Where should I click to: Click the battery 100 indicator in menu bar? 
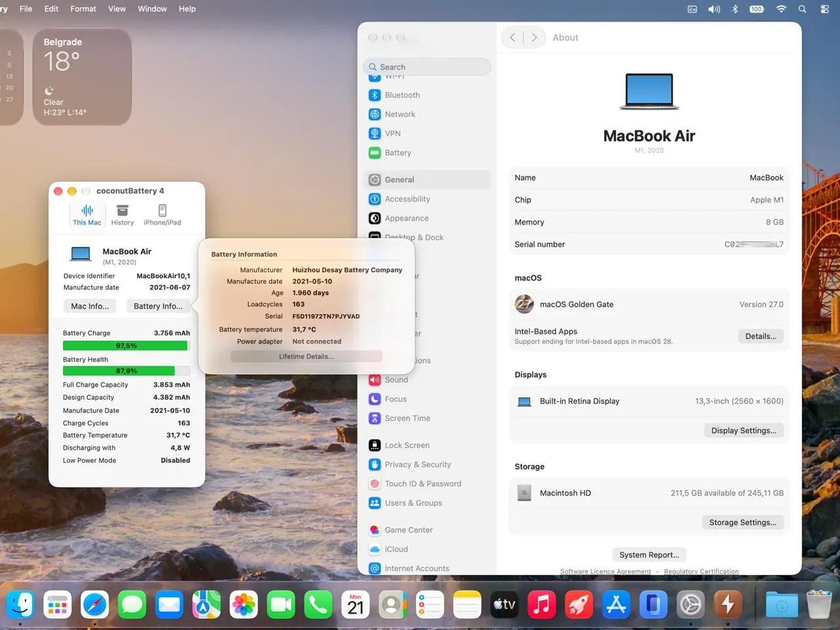[x=757, y=9]
